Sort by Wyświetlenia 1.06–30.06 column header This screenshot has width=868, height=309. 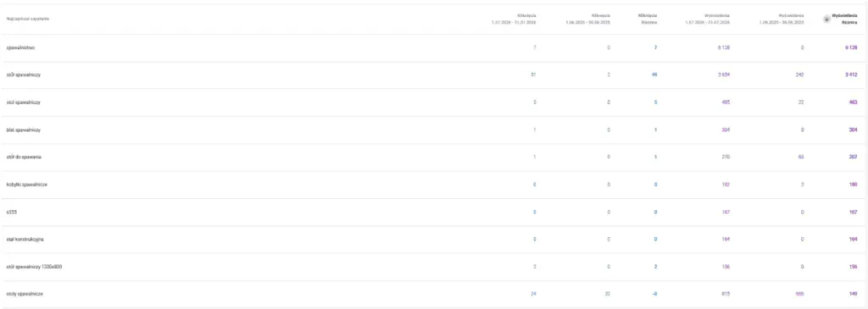pyautogui.click(x=781, y=19)
